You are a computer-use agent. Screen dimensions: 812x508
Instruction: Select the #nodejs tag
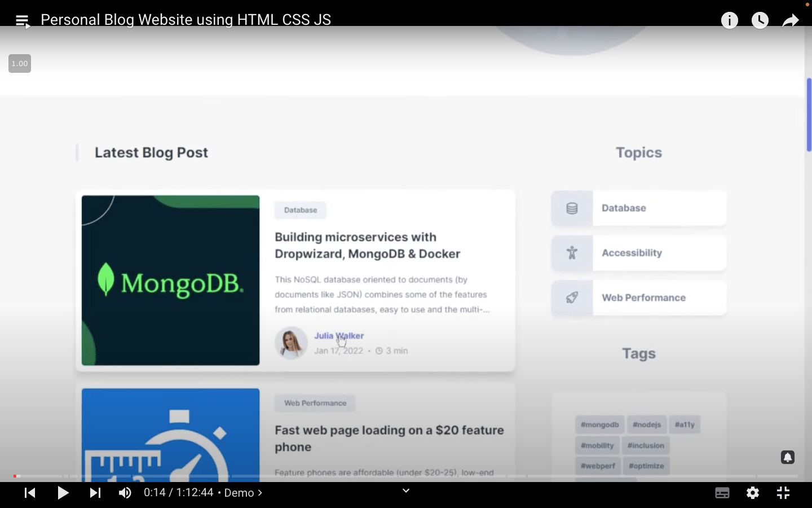[x=647, y=424]
